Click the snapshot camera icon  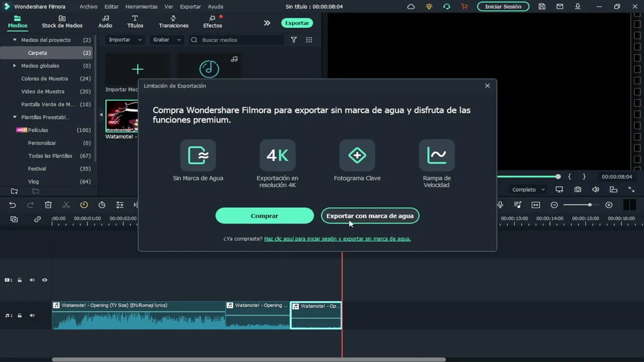578,190
